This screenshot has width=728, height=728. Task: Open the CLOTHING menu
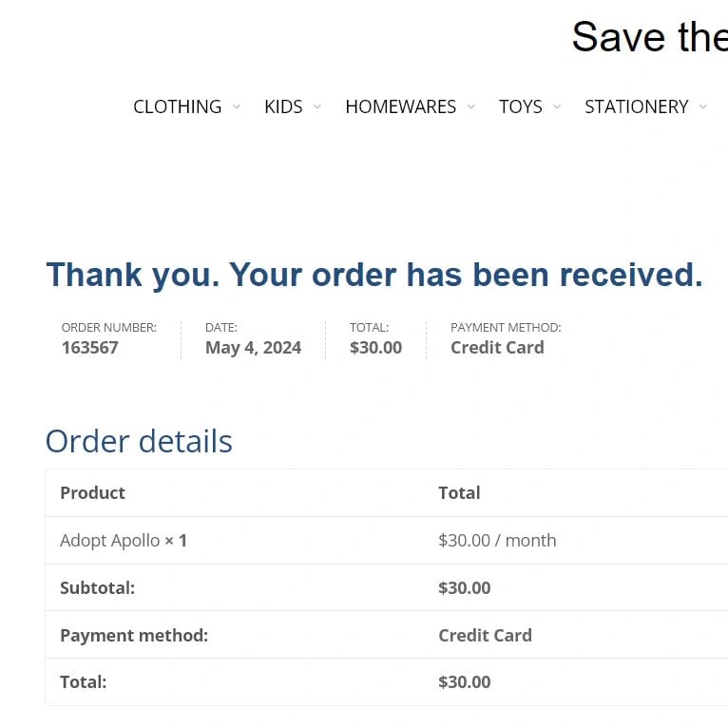tap(177, 106)
